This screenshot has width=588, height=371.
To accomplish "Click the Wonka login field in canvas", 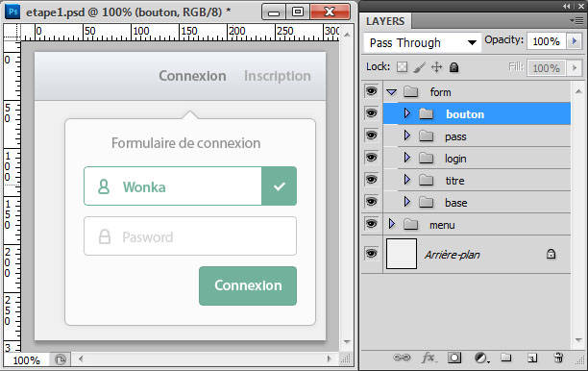I will (x=190, y=186).
